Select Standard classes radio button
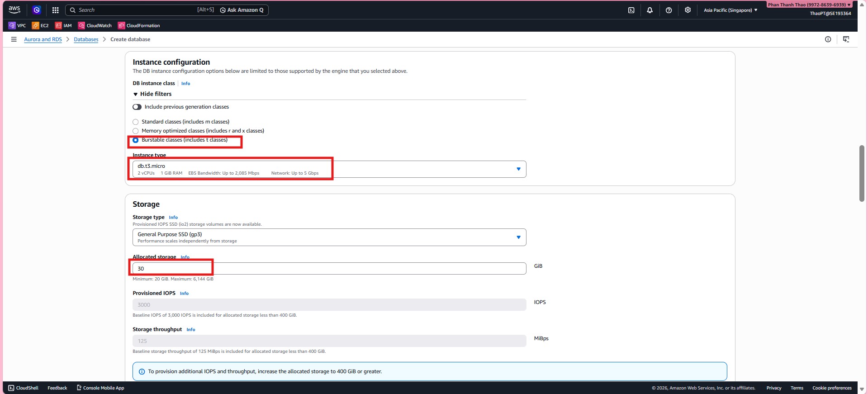This screenshot has width=868, height=394. (x=135, y=122)
